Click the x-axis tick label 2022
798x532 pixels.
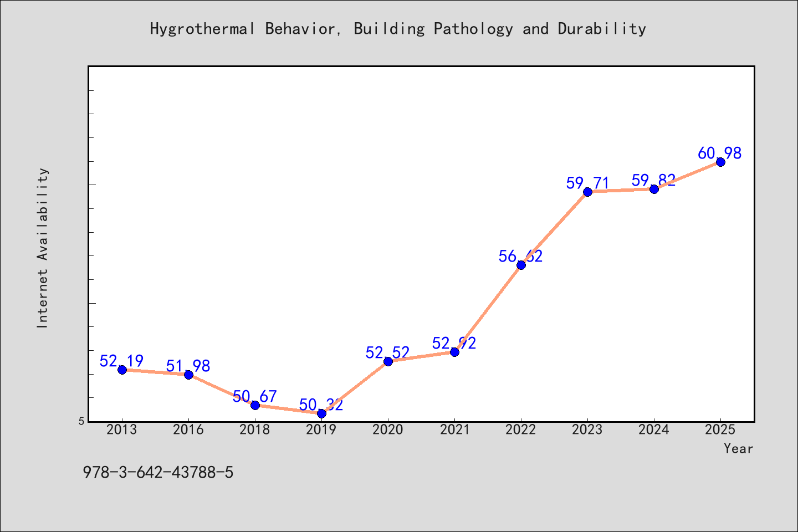(x=521, y=429)
